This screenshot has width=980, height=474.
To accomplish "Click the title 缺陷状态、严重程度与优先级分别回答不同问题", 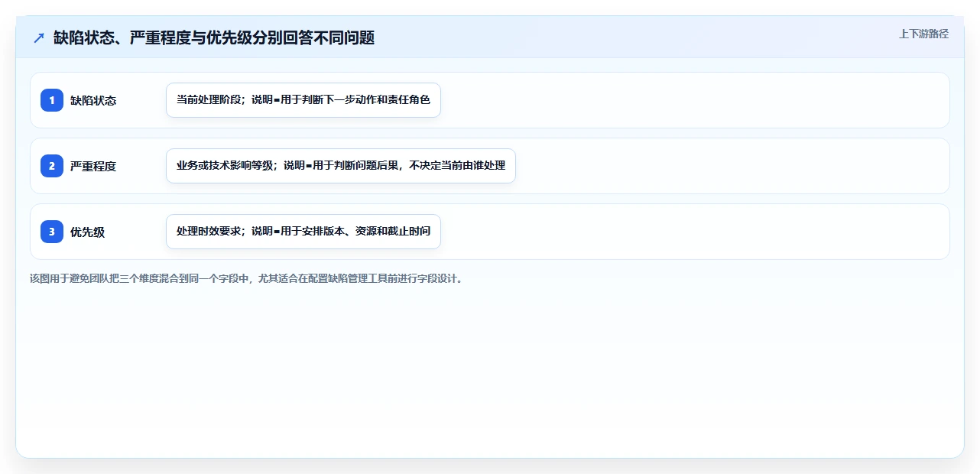I will click(214, 38).
